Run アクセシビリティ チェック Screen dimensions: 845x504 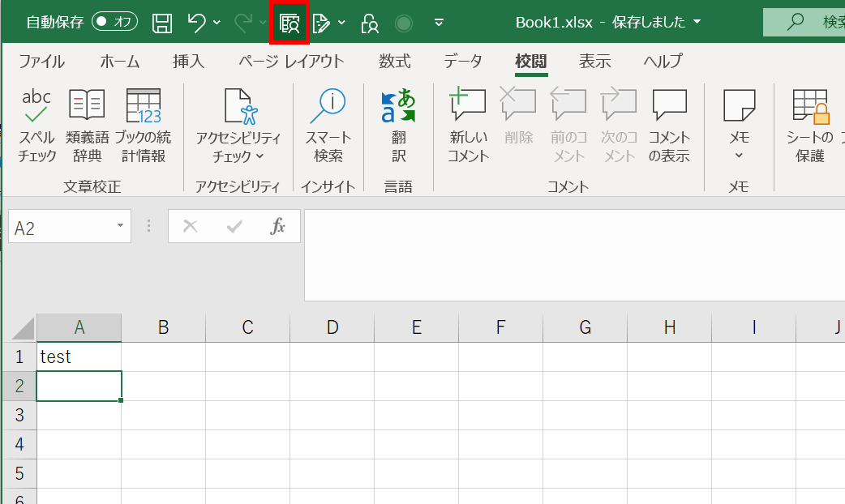coord(238,126)
